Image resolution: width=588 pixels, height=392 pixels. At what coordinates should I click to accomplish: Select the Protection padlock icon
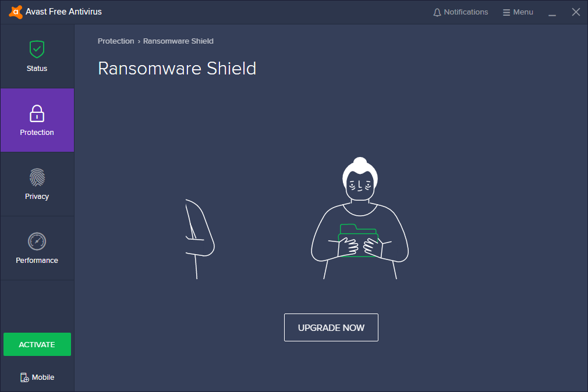point(37,113)
